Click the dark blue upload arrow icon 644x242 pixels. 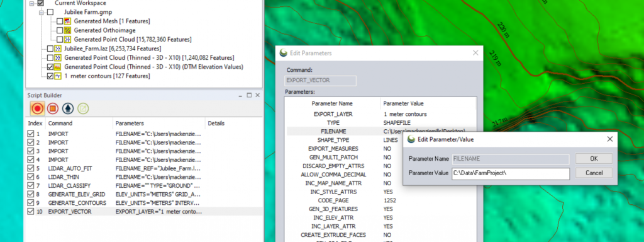[68, 108]
